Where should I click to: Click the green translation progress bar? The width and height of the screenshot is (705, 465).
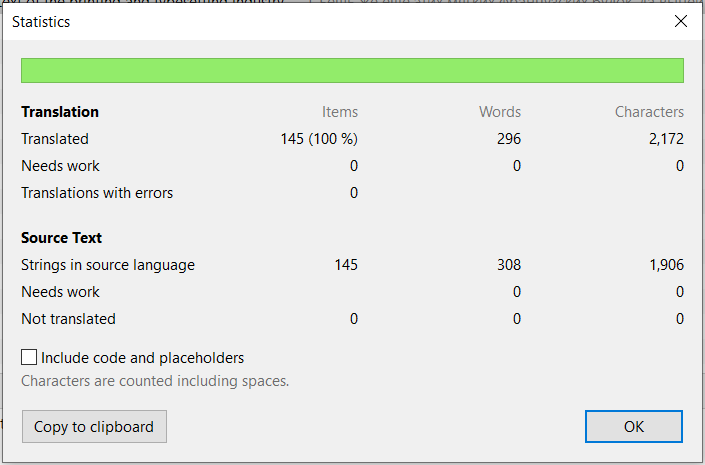pyautogui.click(x=352, y=71)
